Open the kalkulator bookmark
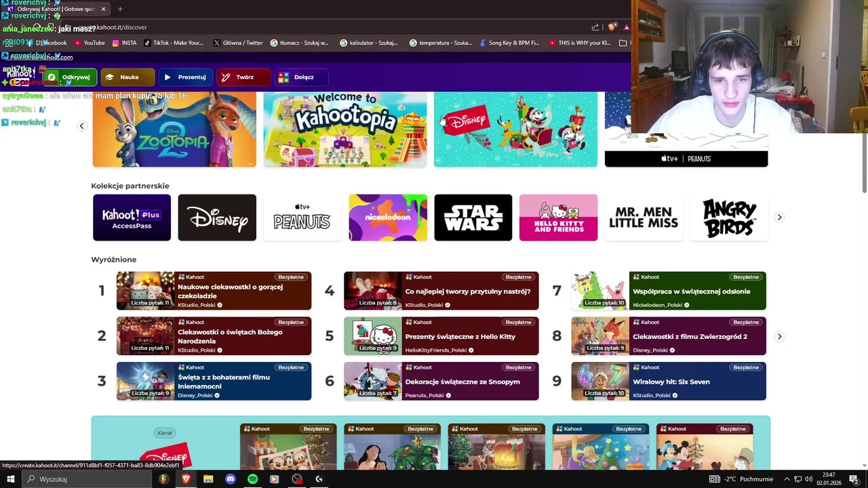The width and height of the screenshot is (868, 488). click(x=369, y=43)
